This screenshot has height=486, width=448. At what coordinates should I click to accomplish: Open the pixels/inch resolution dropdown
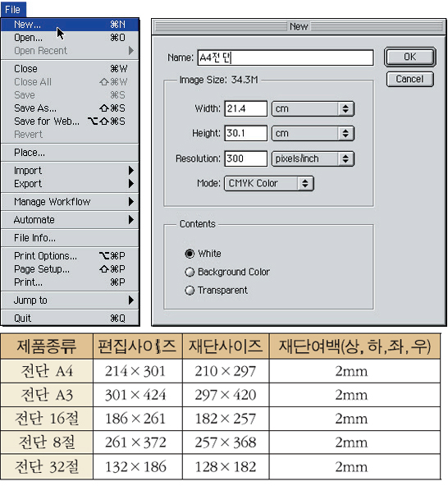click(x=313, y=158)
